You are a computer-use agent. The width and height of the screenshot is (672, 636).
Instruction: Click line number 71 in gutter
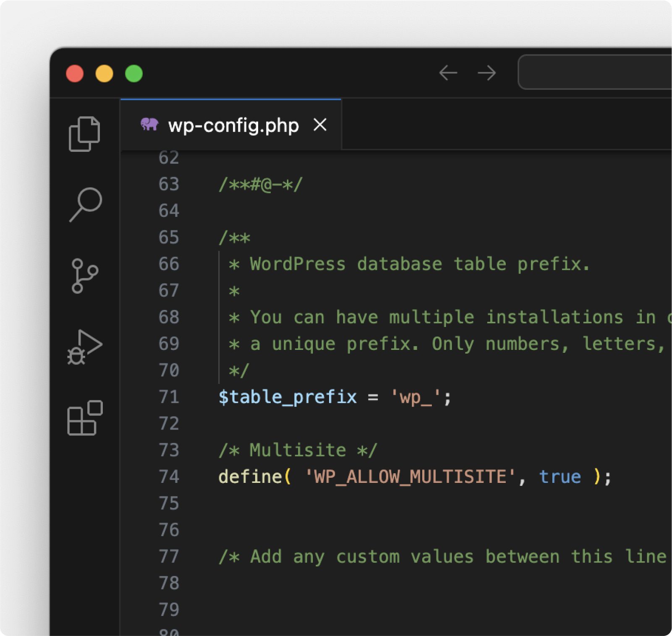point(169,397)
